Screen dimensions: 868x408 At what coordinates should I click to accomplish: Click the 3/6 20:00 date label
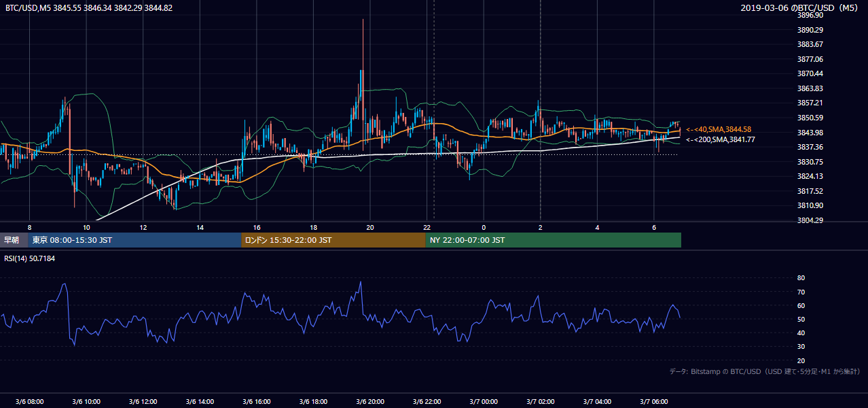(x=370, y=402)
